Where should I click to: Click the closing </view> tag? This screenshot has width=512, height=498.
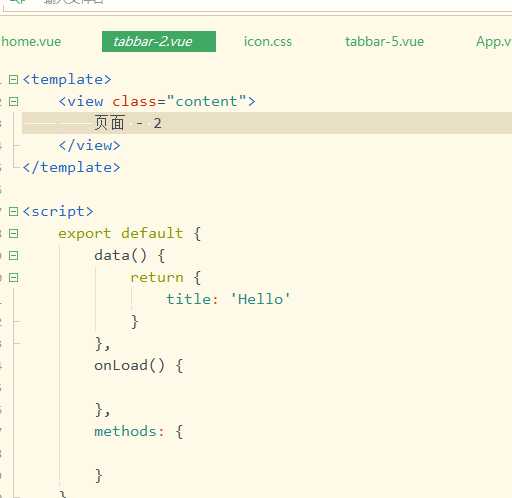89,146
